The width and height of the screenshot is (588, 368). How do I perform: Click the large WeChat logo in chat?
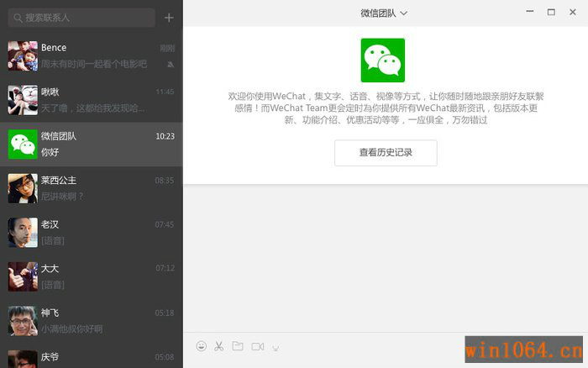click(382, 60)
